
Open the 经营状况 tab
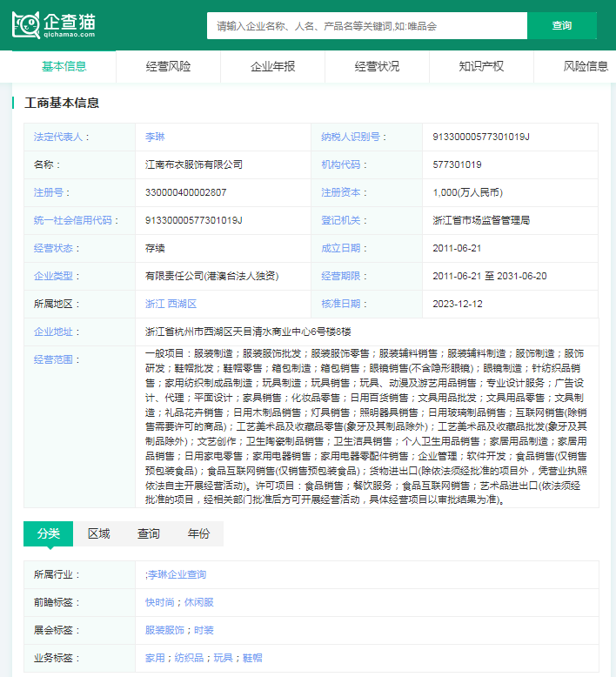pyautogui.click(x=377, y=66)
